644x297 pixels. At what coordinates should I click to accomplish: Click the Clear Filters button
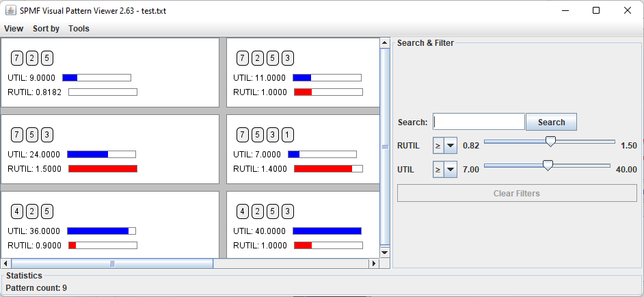tap(517, 194)
